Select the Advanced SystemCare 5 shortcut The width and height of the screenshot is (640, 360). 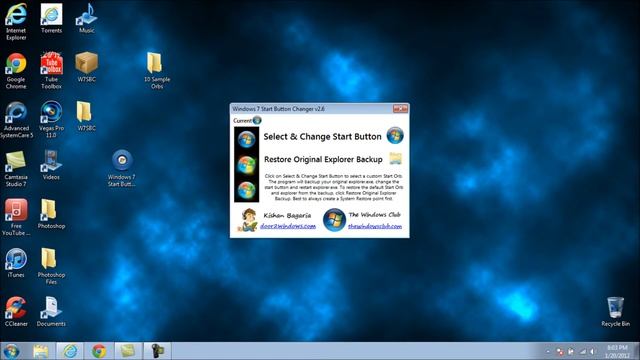16,120
